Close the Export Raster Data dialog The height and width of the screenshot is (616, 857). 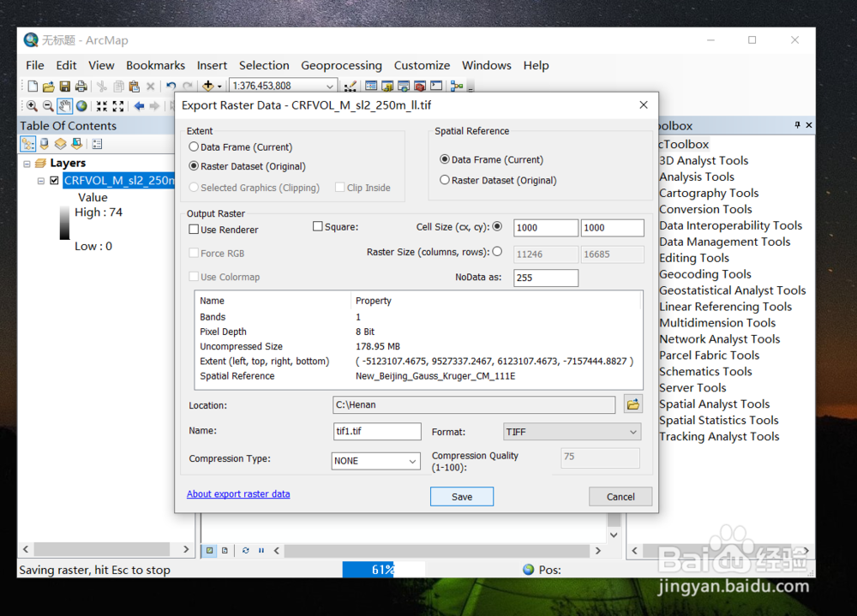tap(644, 105)
